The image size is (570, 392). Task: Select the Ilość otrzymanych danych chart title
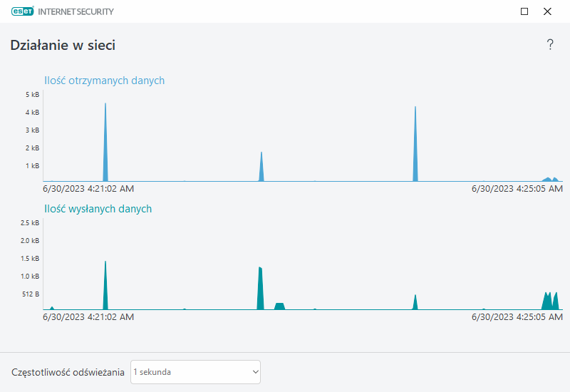[x=104, y=81]
